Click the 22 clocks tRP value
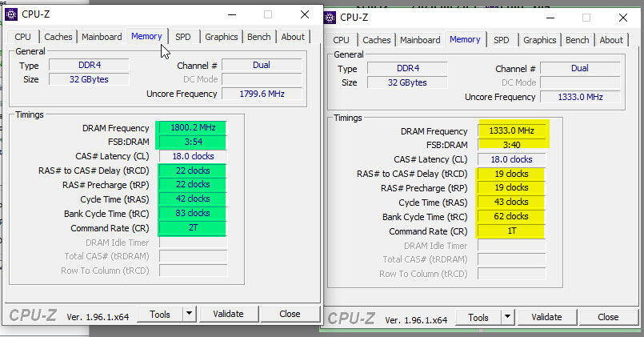644x337 pixels. (x=193, y=185)
